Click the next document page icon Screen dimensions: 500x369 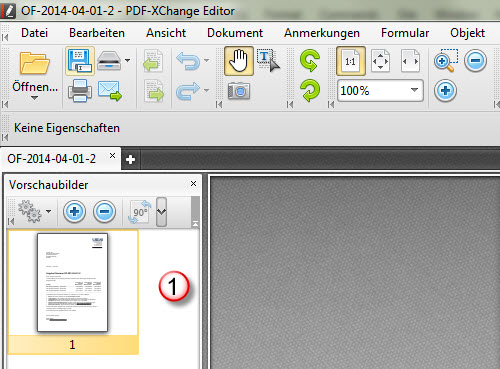click(x=154, y=90)
